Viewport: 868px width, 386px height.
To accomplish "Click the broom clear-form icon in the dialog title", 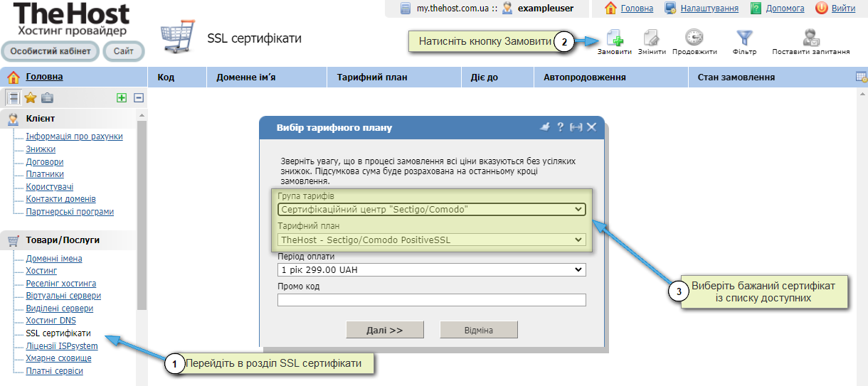I will 546,127.
